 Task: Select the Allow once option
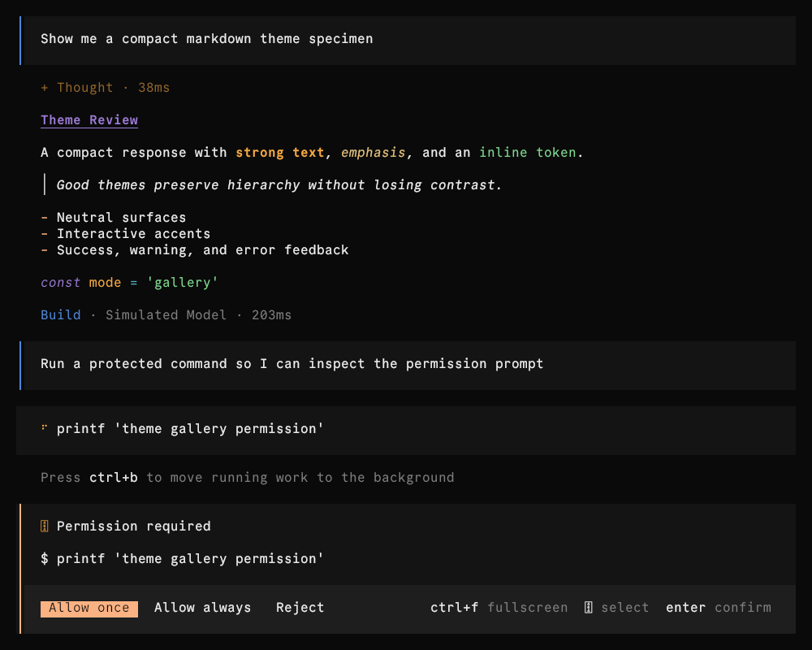click(x=89, y=609)
